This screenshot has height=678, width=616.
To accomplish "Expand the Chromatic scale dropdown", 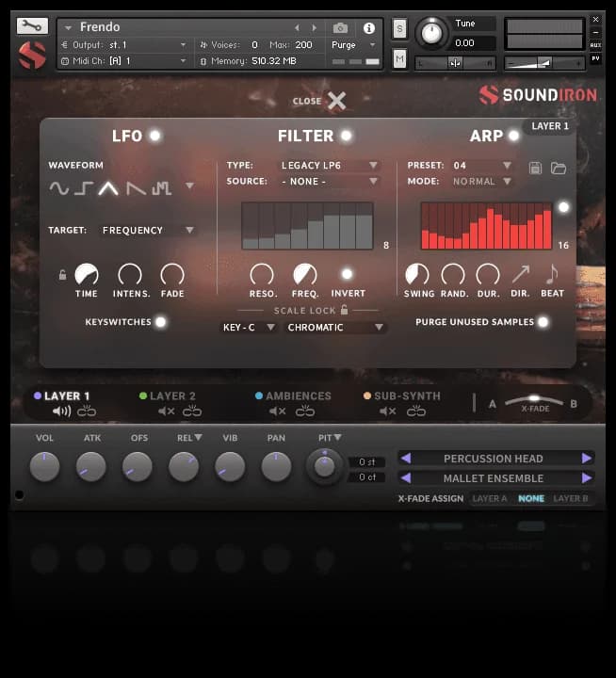I will pyautogui.click(x=336, y=328).
